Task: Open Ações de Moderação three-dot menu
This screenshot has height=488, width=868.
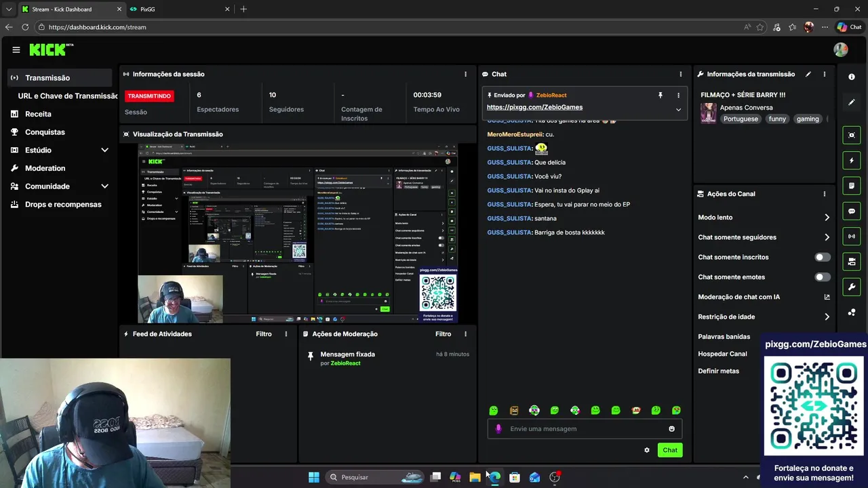Action: coord(465,333)
